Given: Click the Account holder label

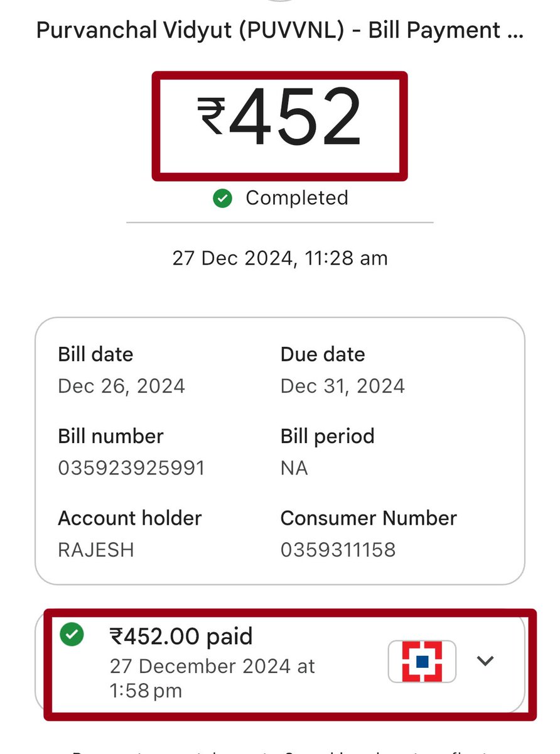Looking at the screenshot, I should [130, 518].
